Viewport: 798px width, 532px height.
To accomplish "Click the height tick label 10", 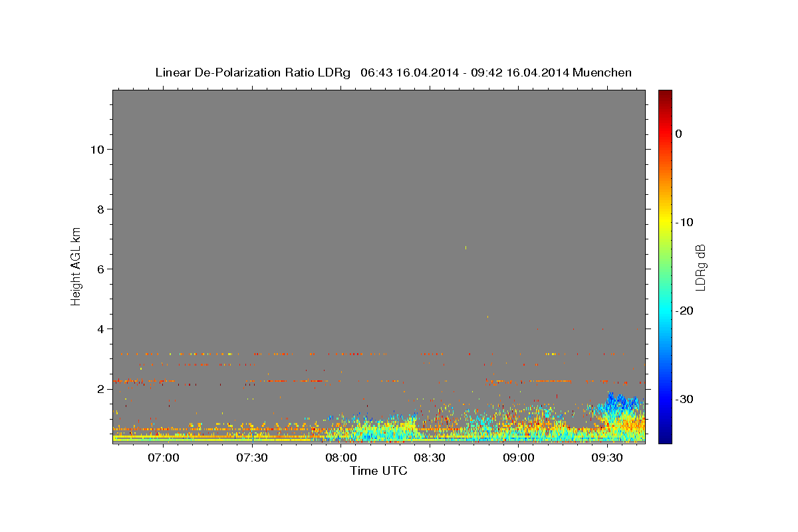I will tap(97, 149).
